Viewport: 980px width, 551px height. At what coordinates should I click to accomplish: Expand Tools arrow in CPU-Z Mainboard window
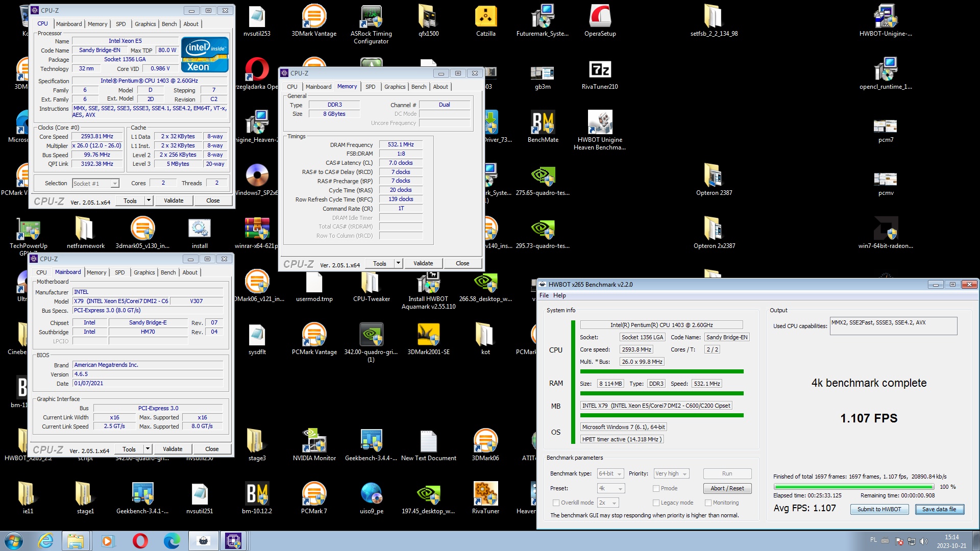coord(148,449)
